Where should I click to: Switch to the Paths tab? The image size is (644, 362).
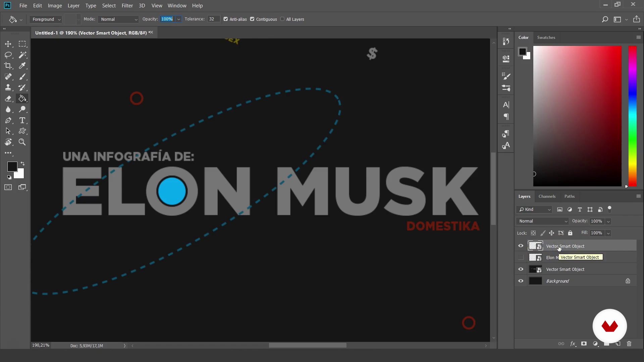[569, 196]
